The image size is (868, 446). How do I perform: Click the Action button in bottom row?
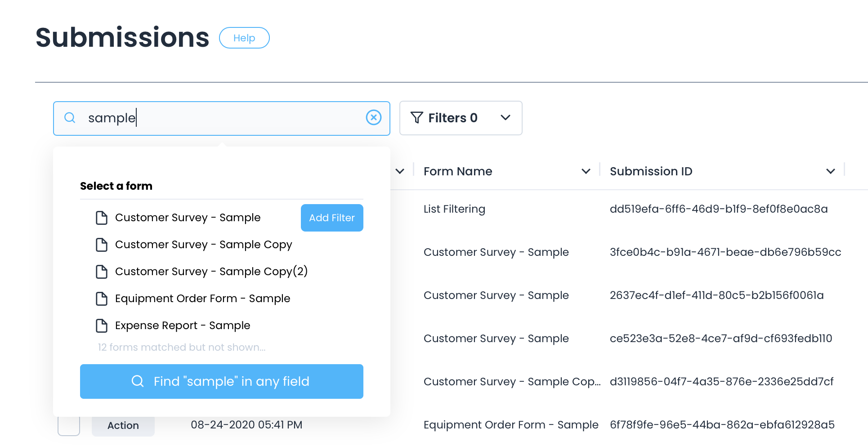(123, 425)
